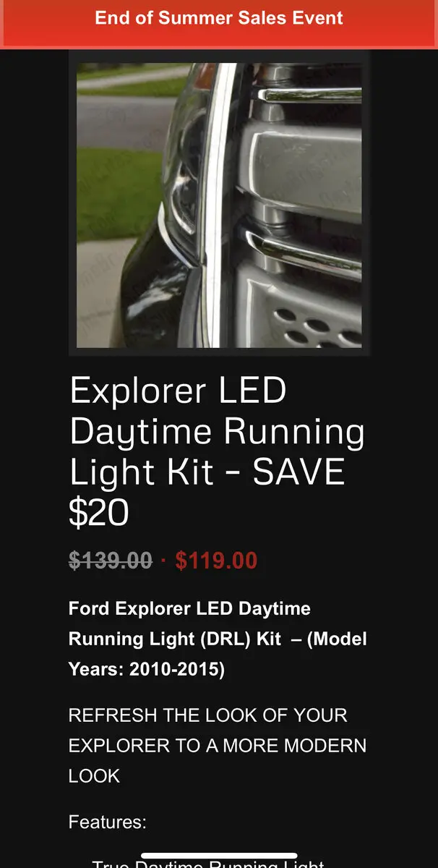Screen dimensions: 438x868
Task: Click the red $119.00 sale price
Action: click(x=216, y=561)
